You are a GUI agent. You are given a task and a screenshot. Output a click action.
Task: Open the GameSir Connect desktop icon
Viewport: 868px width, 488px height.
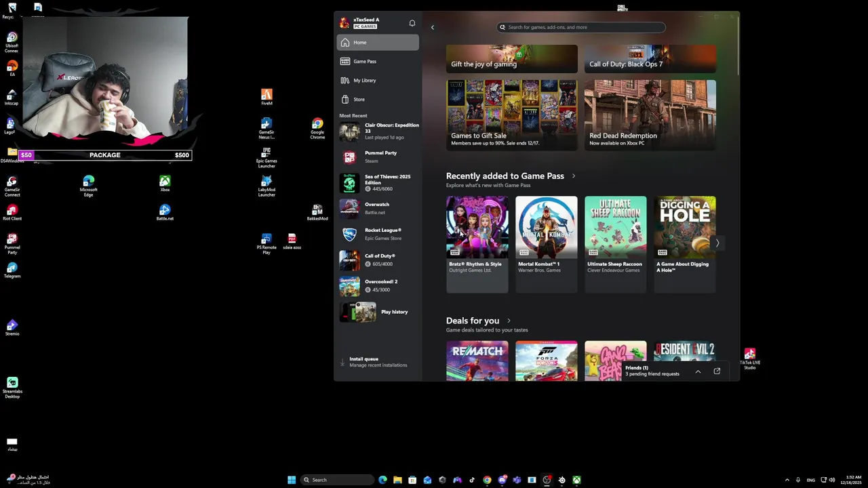[12, 186]
